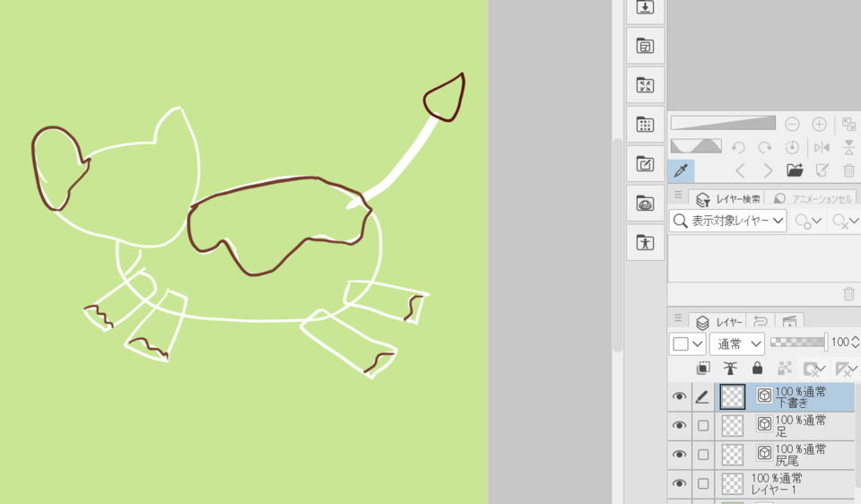Go to the previous sub view image
861x504 pixels.
[740, 170]
